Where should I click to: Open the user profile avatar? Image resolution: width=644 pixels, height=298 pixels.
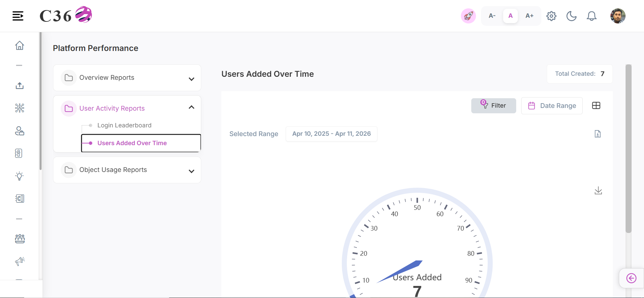(x=618, y=16)
